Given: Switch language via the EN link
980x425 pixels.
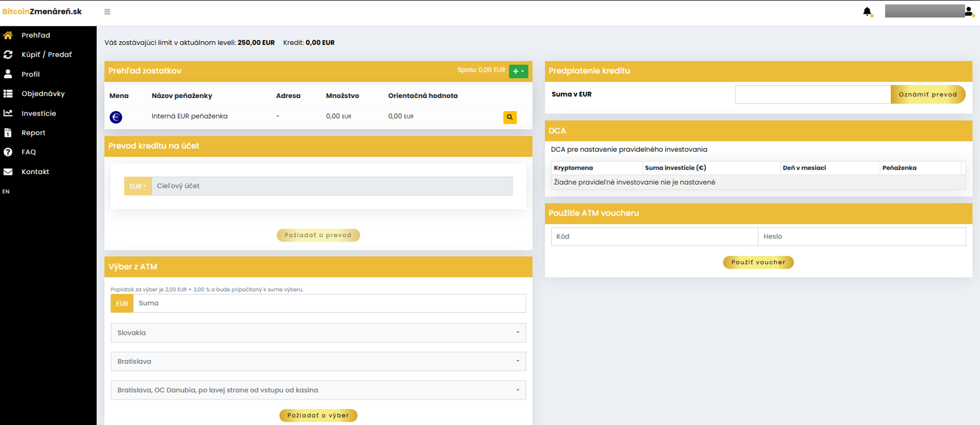Looking at the screenshot, I should point(6,192).
